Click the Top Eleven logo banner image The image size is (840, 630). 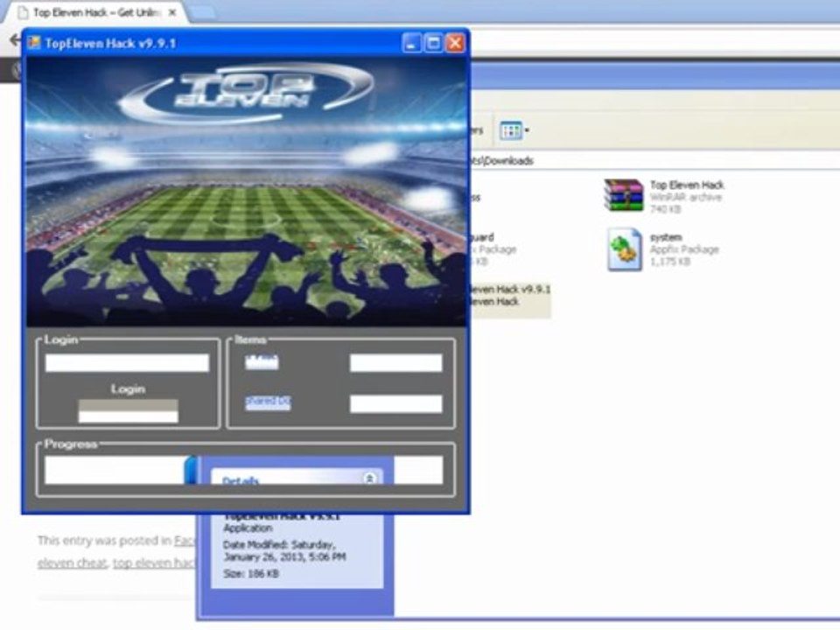tap(247, 192)
